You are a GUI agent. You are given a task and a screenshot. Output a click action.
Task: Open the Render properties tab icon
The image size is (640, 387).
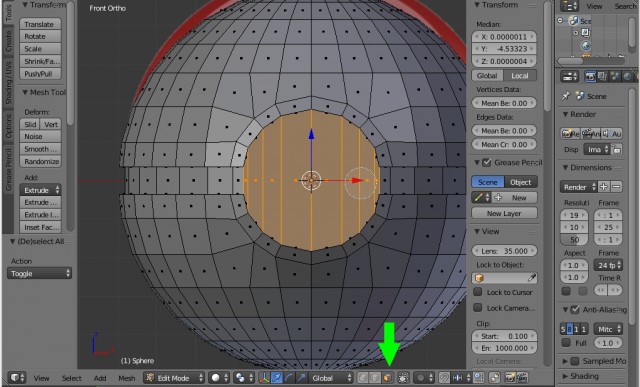[590, 76]
